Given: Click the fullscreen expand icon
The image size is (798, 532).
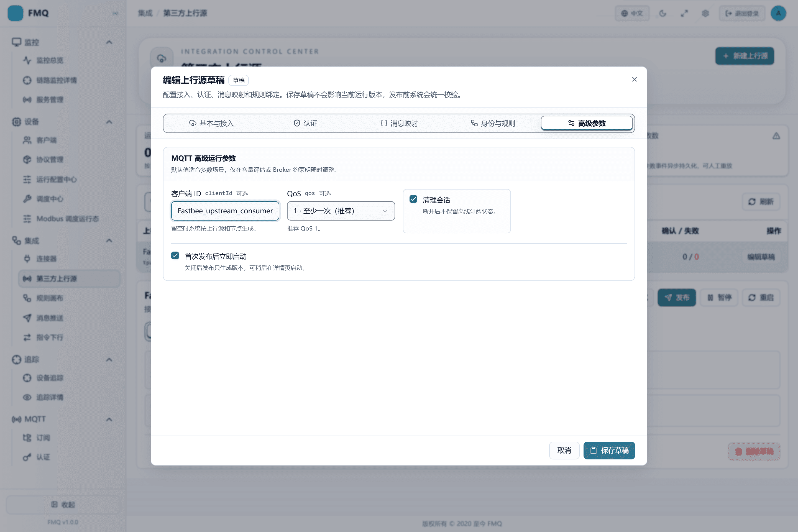Looking at the screenshot, I should [684, 13].
